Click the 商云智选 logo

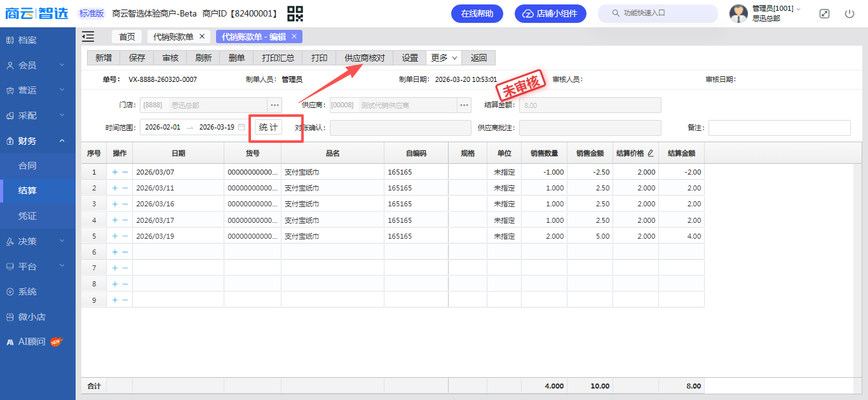point(37,13)
